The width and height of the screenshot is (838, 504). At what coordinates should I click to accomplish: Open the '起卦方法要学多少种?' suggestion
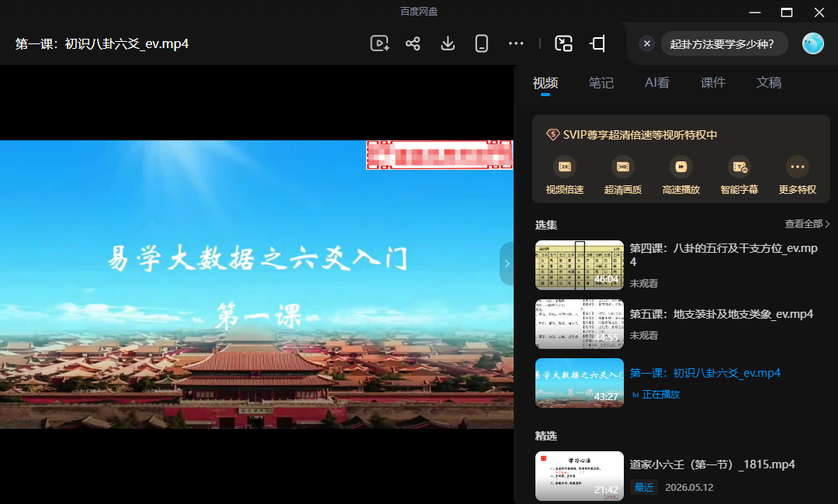coord(722,43)
